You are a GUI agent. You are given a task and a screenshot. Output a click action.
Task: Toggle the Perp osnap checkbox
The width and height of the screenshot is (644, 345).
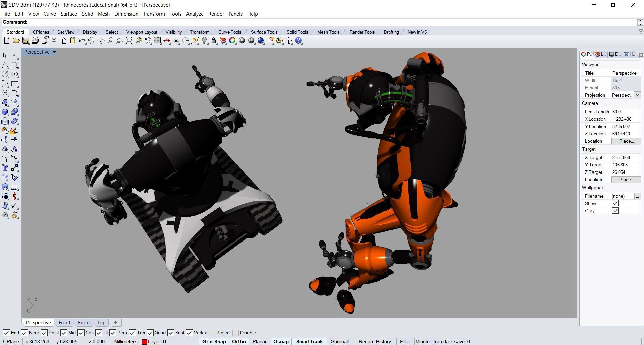113,333
